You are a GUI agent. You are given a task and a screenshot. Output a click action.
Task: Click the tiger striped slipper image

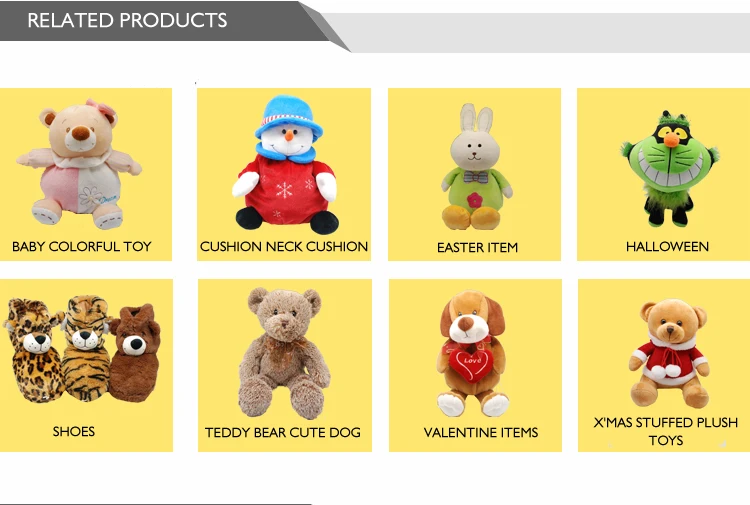(x=86, y=348)
